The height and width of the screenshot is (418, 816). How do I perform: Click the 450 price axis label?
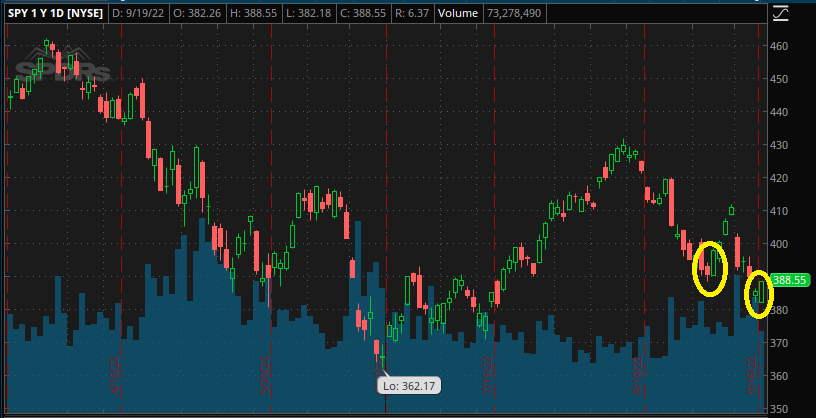pos(780,79)
